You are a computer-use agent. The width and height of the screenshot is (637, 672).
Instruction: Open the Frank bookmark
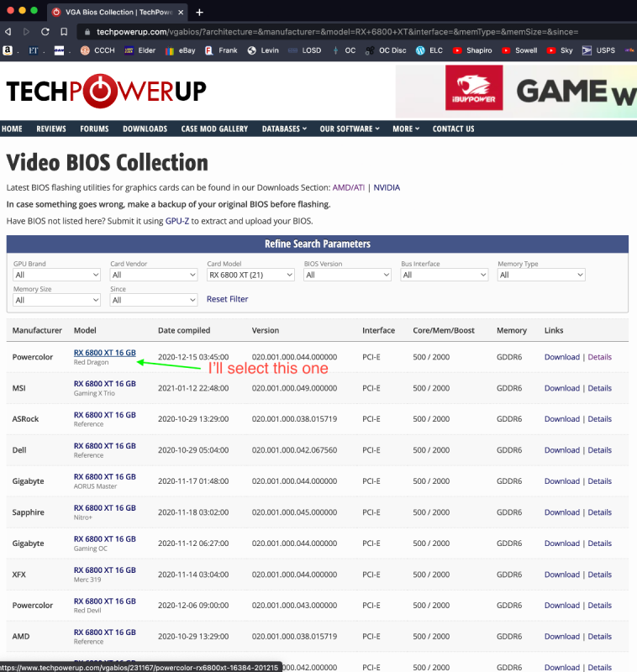(221, 50)
